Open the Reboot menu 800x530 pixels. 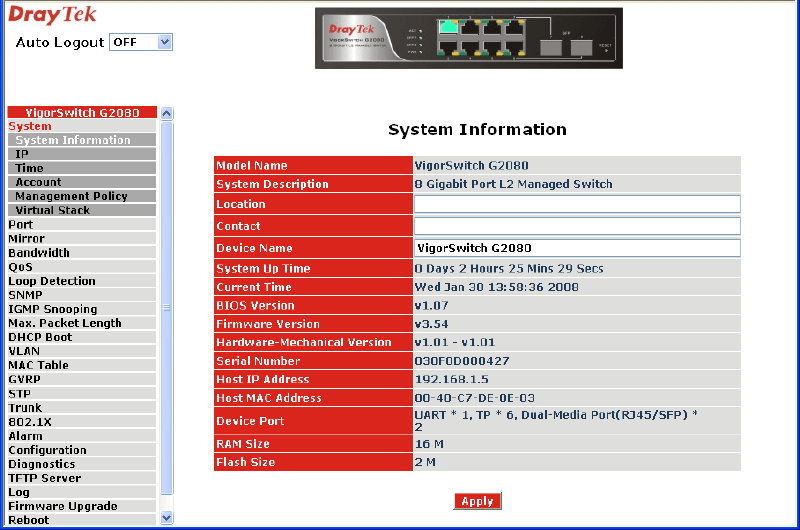[82, 520]
